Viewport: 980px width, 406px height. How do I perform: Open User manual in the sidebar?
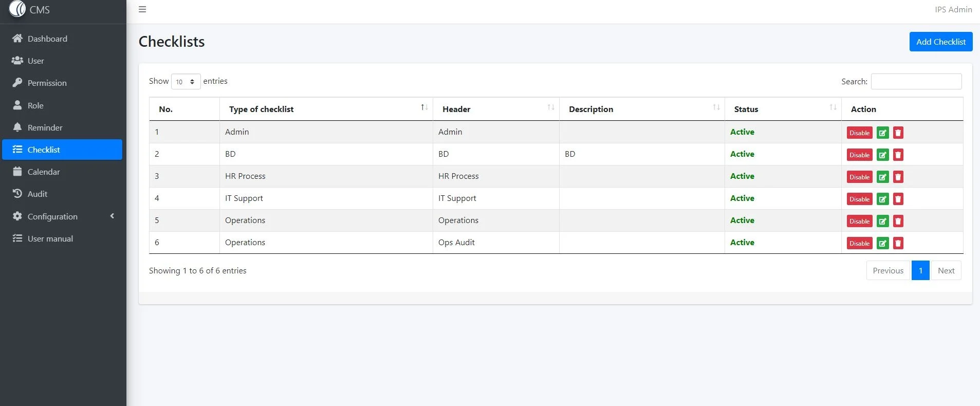coord(62,238)
